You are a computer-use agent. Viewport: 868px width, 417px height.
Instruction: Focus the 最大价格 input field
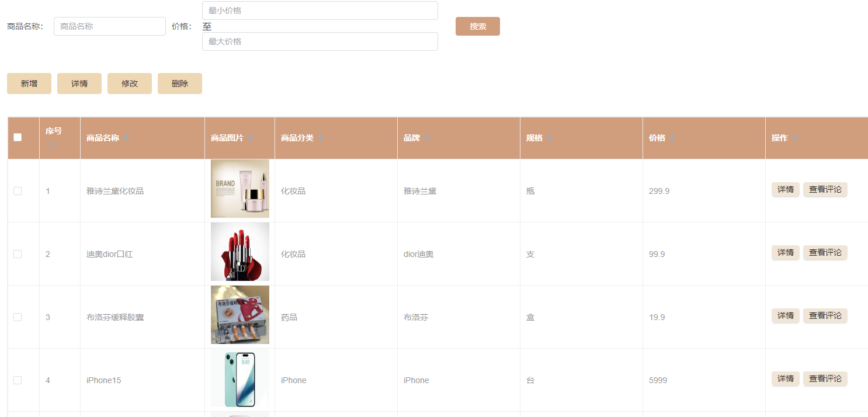[x=320, y=41]
